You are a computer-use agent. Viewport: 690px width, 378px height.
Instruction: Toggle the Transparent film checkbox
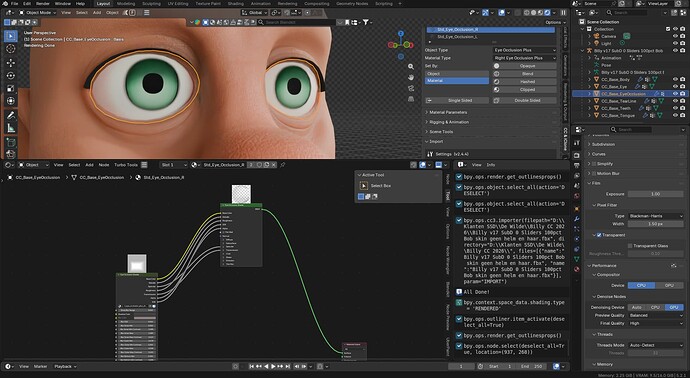[599, 235]
